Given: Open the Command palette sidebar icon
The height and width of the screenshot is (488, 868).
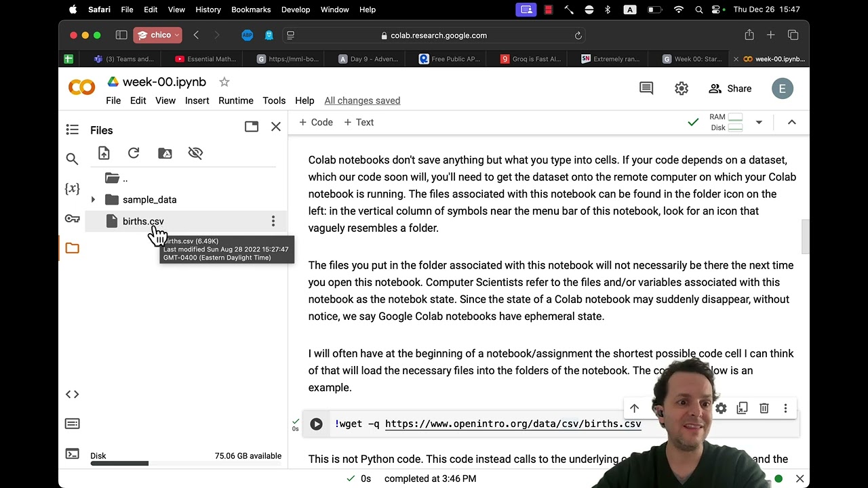Looking at the screenshot, I should 72,424.
